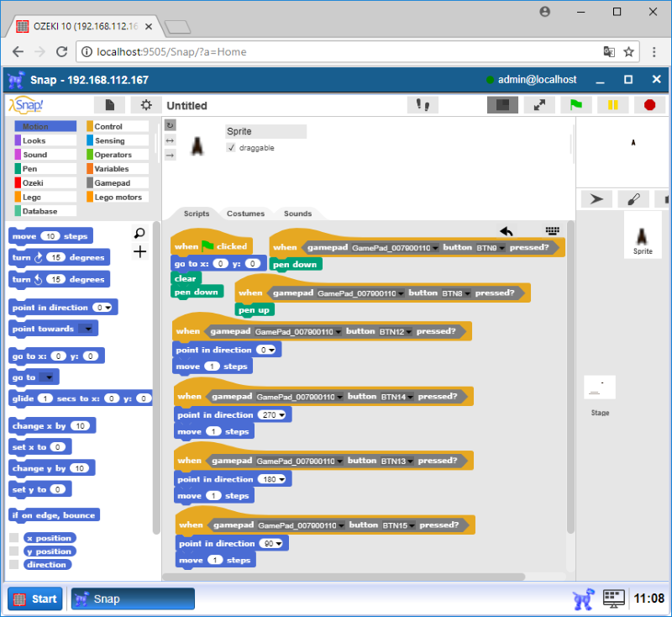Bookmark this page with star icon
This screenshot has height=617, width=672.
coord(628,52)
